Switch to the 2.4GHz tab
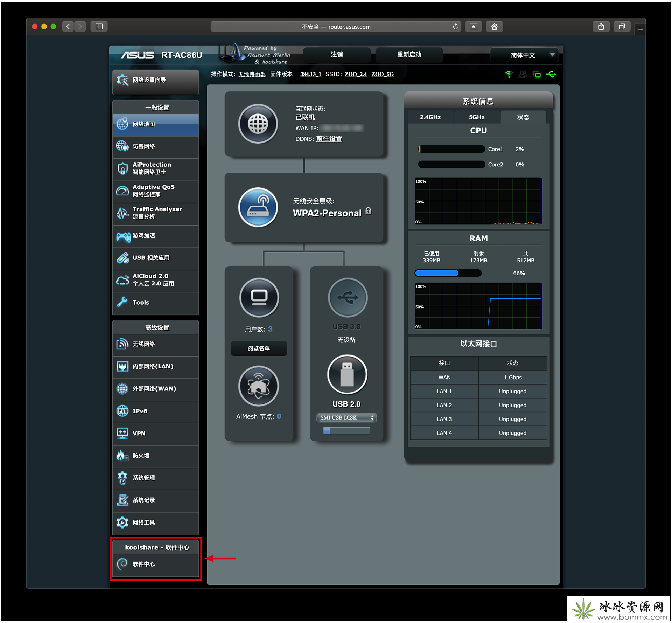672x623 pixels. point(430,117)
